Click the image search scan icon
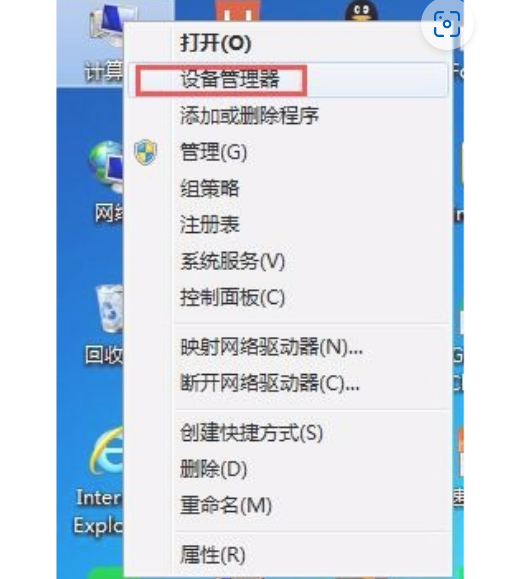522x579 pixels. point(447,24)
